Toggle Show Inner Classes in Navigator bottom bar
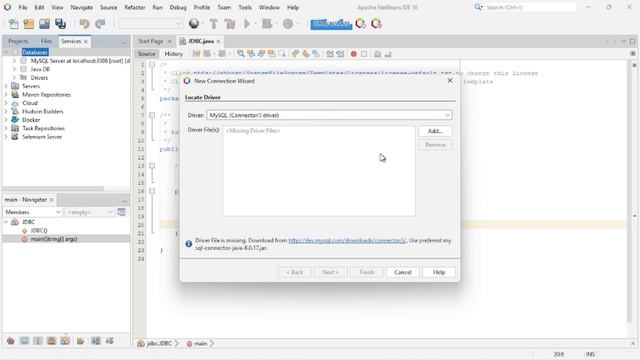The image size is (640, 360). point(65,341)
